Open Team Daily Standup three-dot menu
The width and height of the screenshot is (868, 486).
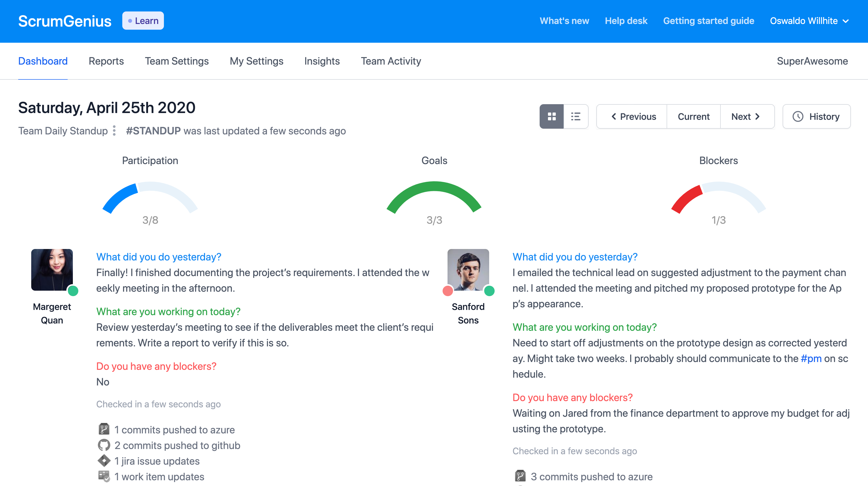coord(114,130)
